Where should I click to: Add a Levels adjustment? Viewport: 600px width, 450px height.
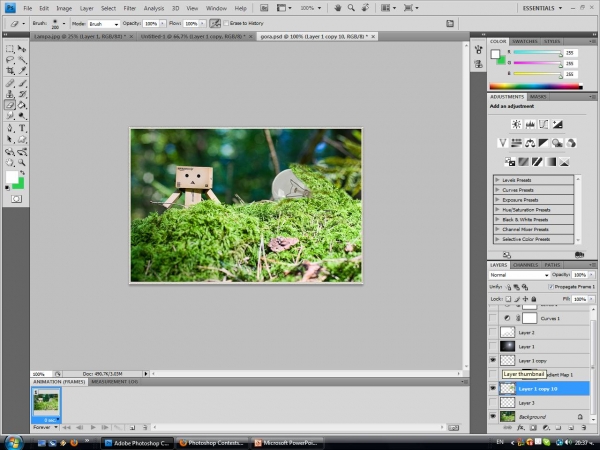point(530,124)
